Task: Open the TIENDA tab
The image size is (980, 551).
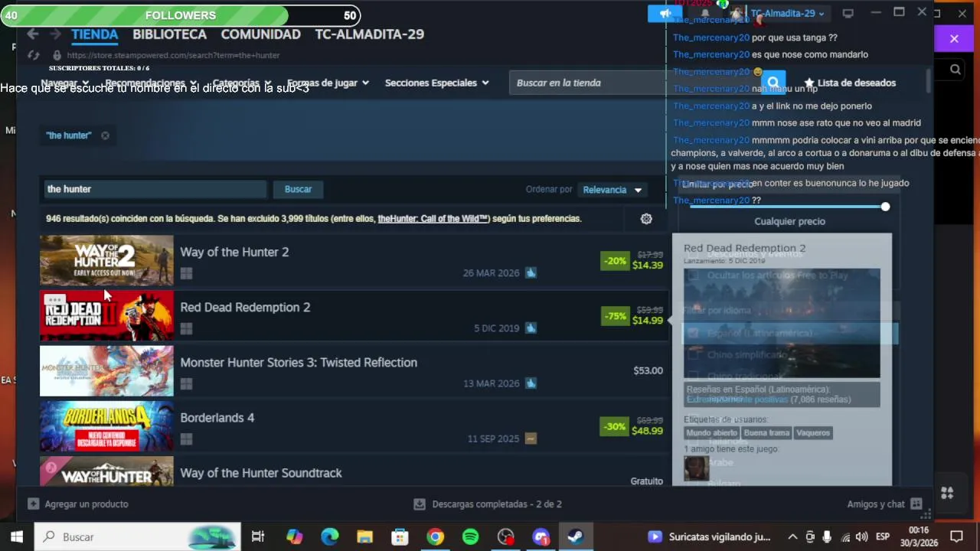Action: click(x=94, y=34)
